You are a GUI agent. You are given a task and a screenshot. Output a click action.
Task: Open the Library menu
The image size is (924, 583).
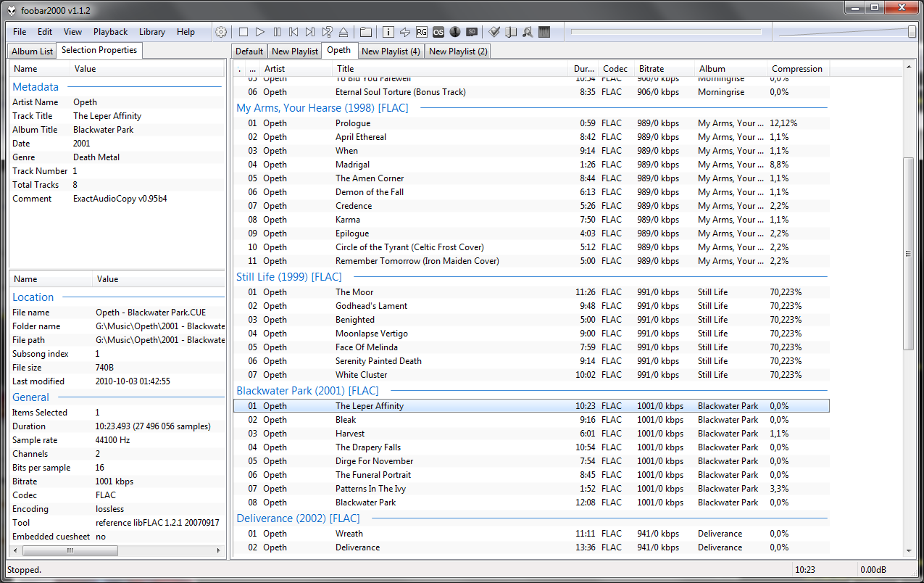[x=152, y=32]
